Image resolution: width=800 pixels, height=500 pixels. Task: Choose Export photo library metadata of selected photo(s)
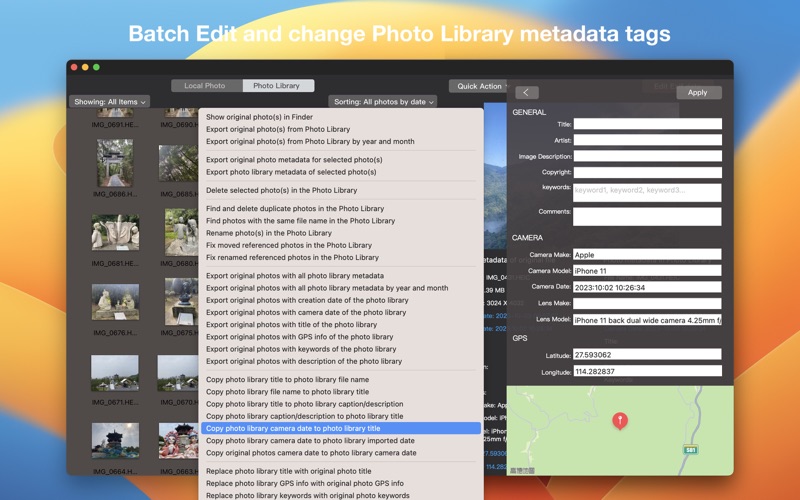[341, 172]
